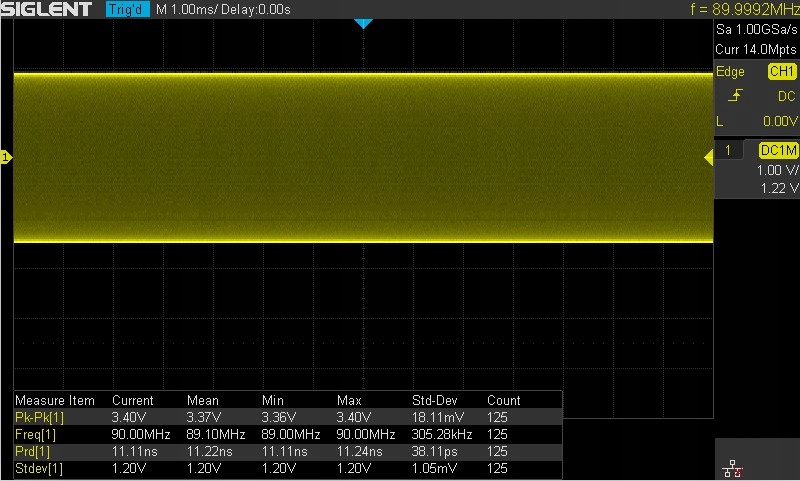Click the Stdev[1] measurement label
The image size is (800, 481).
[x=39, y=468]
